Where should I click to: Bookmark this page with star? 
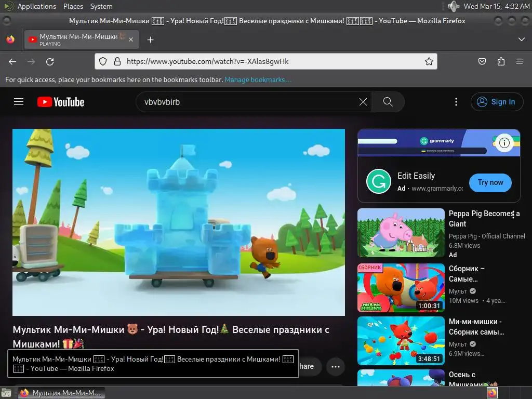(x=429, y=61)
